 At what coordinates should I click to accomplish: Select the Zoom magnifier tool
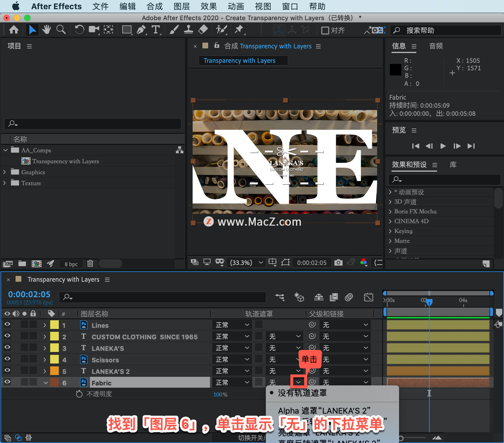click(61, 30)
